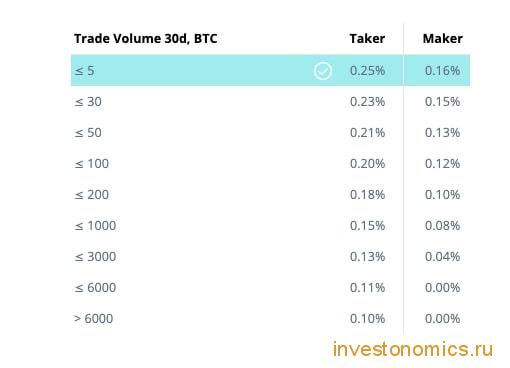Click the Maker column header
Viewport: 510px width, 368px height.
pos(443,39)
